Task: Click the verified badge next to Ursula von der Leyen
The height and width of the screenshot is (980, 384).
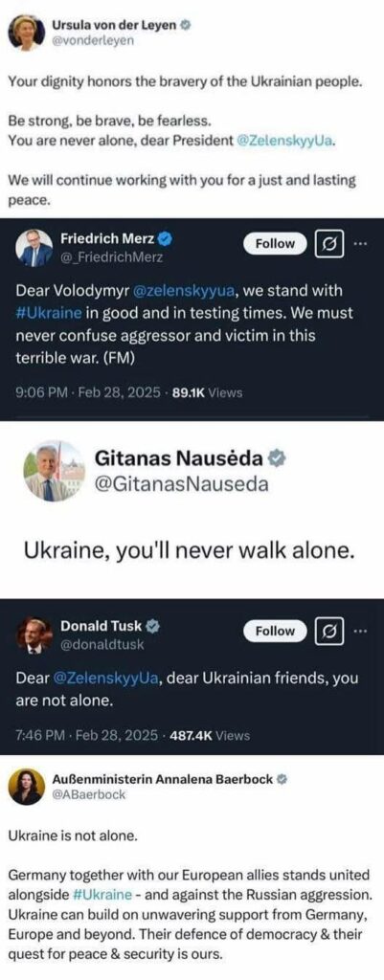Action: 186,26
